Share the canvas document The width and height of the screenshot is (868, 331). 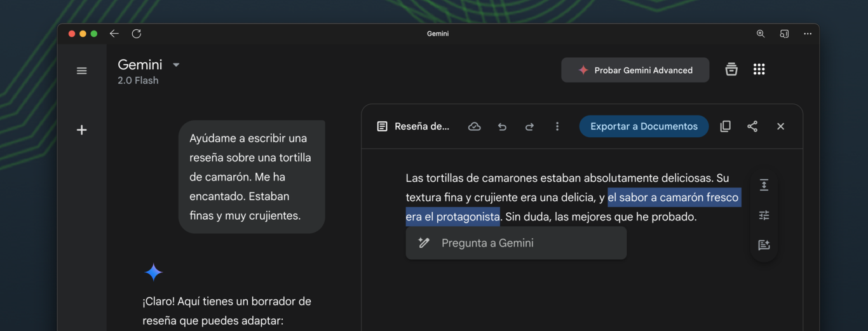click(752, 126)
